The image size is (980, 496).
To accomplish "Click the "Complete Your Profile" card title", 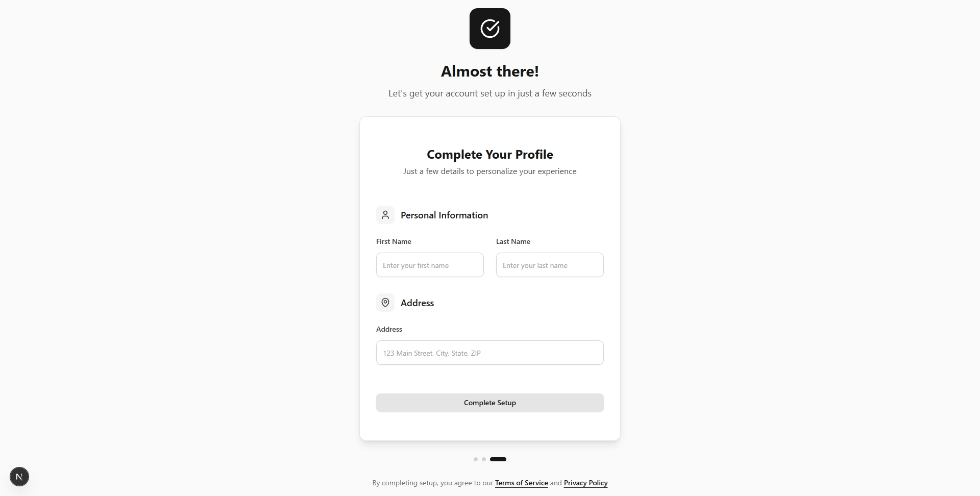I will point(490,155).
